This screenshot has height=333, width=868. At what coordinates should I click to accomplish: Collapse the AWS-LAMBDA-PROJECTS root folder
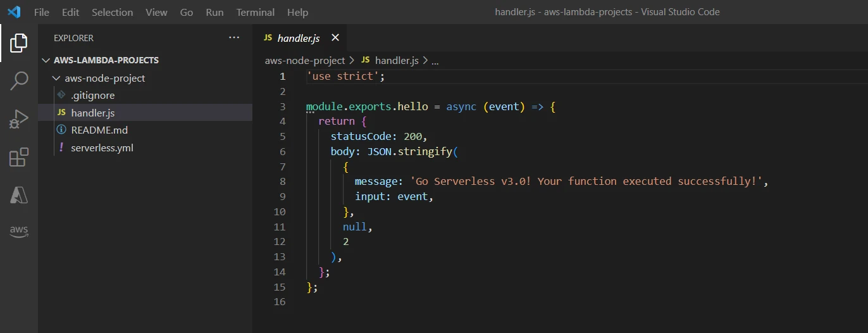pos(46,61)
